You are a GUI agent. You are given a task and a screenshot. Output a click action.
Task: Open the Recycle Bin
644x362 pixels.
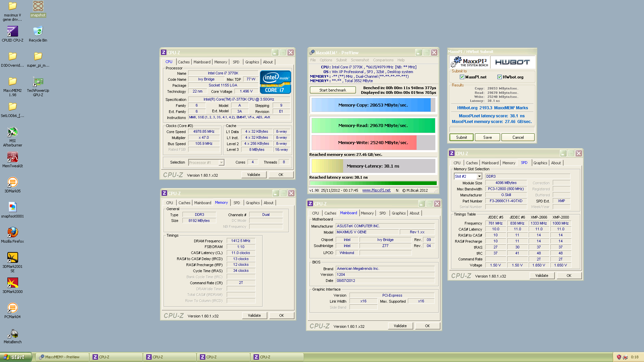(38, 34)
